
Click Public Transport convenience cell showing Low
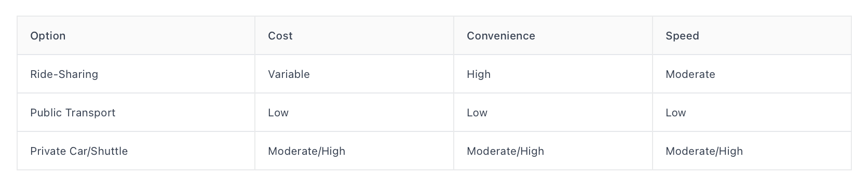(477, 113)
